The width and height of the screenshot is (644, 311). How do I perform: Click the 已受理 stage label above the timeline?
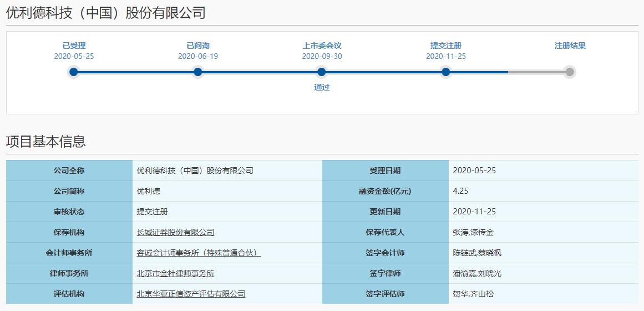click(74, 46)
